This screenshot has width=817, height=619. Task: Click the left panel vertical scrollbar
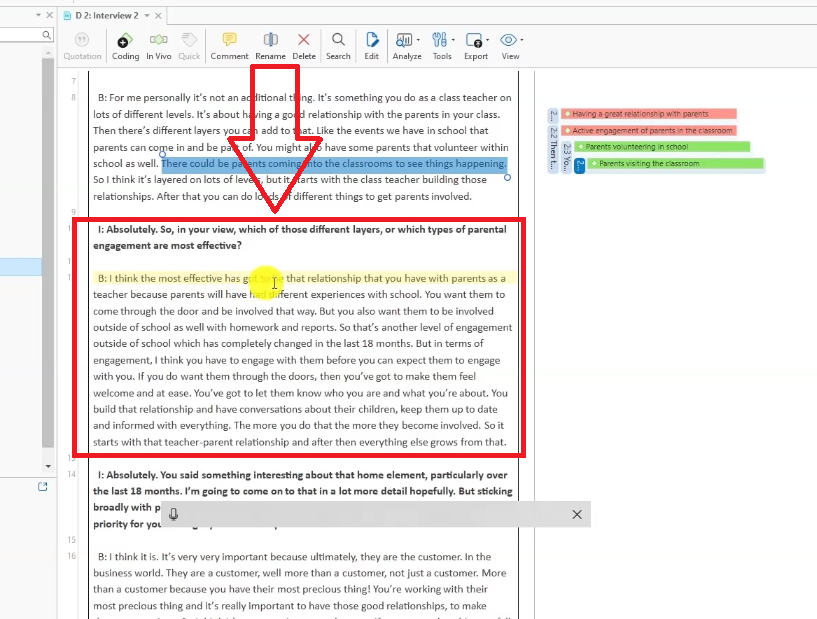pyautogui.click(x=47, y=250)
